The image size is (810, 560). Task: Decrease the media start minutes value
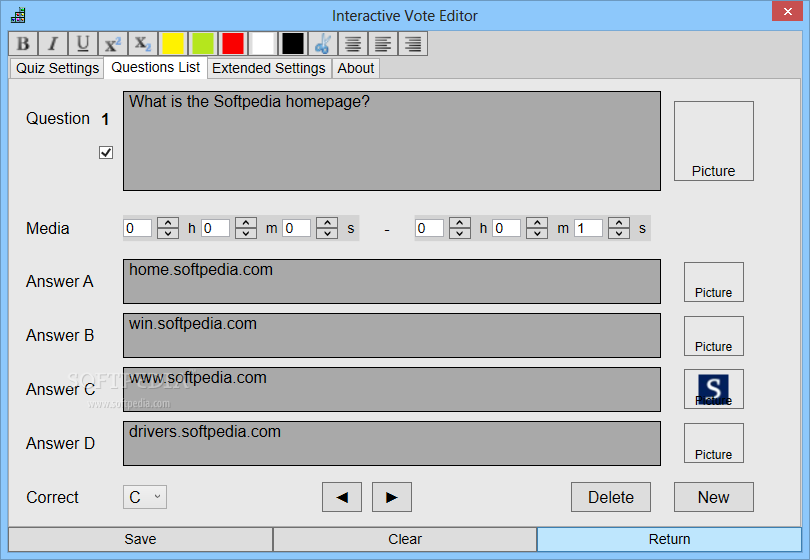(x=246, y=233)
